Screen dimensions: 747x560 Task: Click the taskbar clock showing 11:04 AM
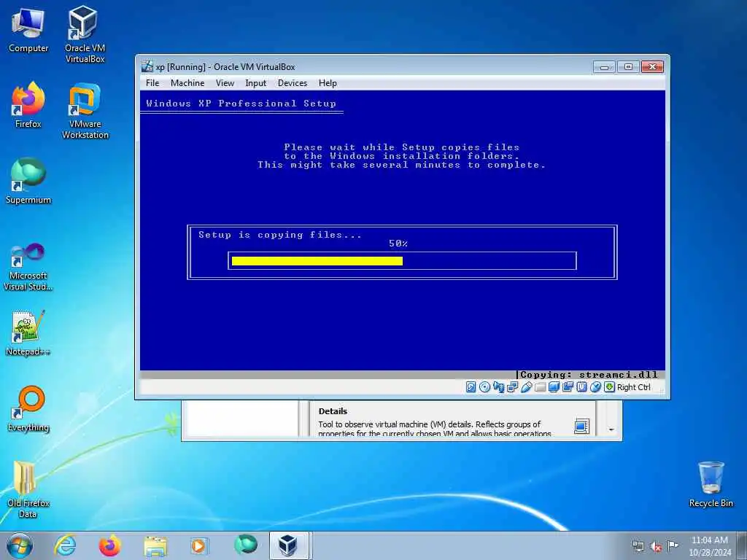point(710,546)
